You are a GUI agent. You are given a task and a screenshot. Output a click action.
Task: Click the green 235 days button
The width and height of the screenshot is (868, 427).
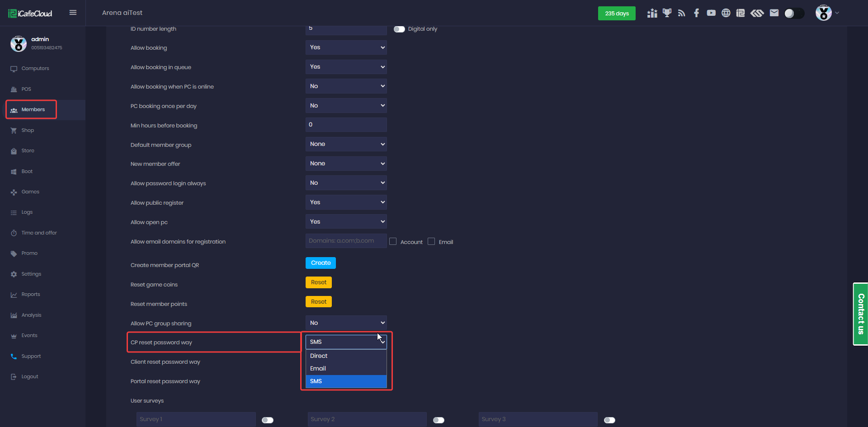coord(617,14)
